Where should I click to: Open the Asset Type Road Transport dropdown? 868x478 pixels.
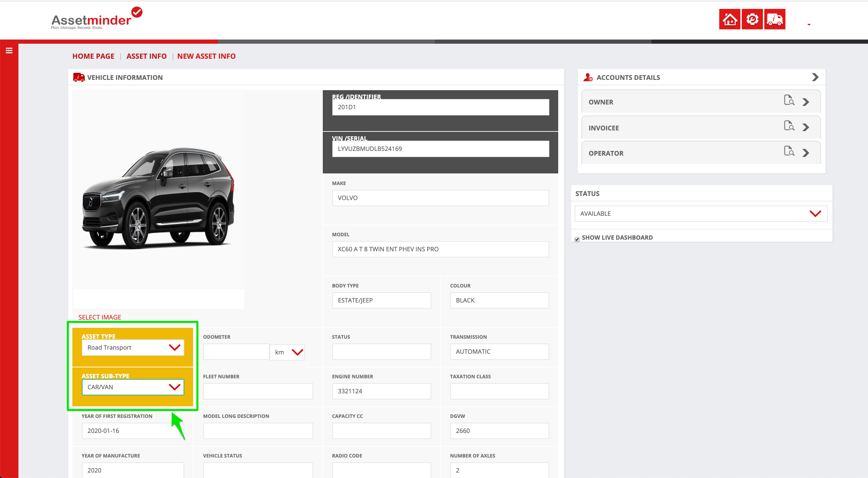pyautogui.click(x=133, y=348)
